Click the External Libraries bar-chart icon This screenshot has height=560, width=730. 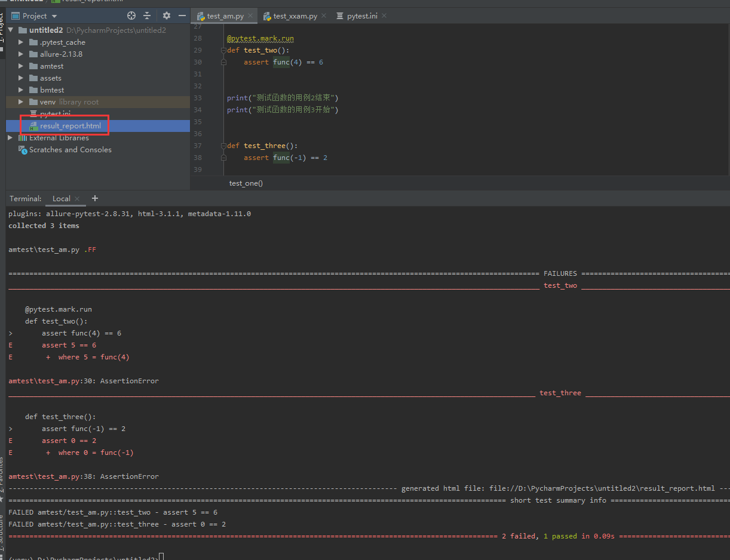point(23,138)
